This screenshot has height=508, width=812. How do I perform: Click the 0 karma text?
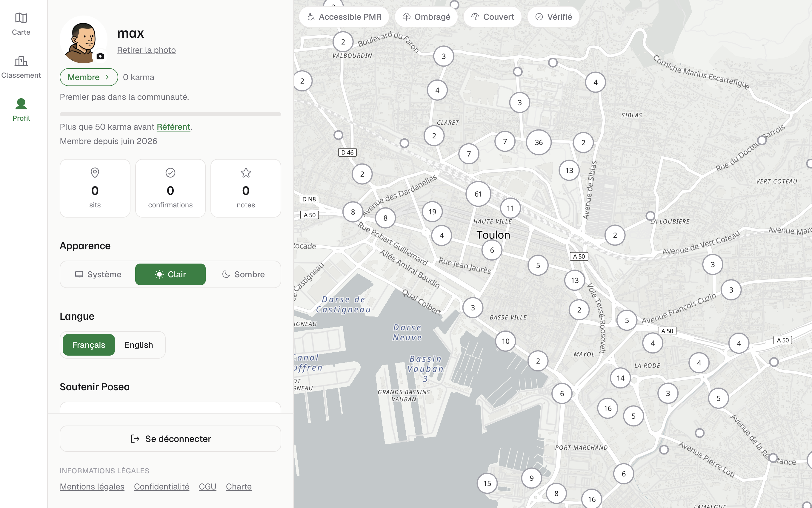(139, 77)
